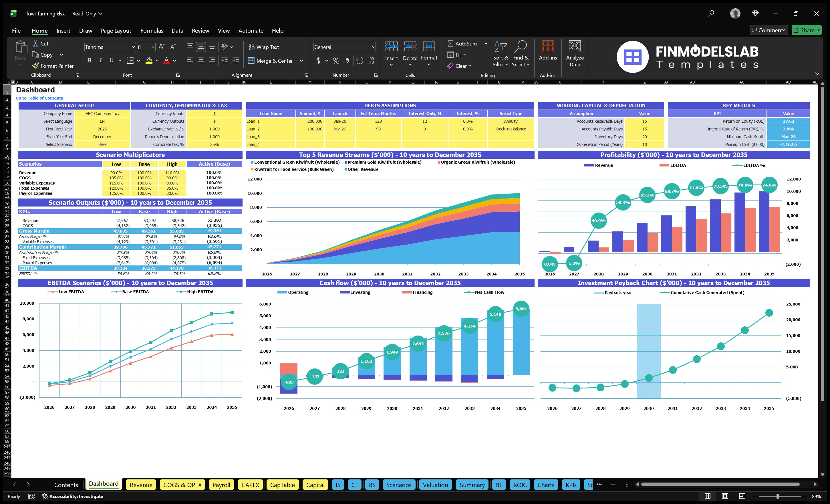Open the font name dropdown

click(133, 47)
